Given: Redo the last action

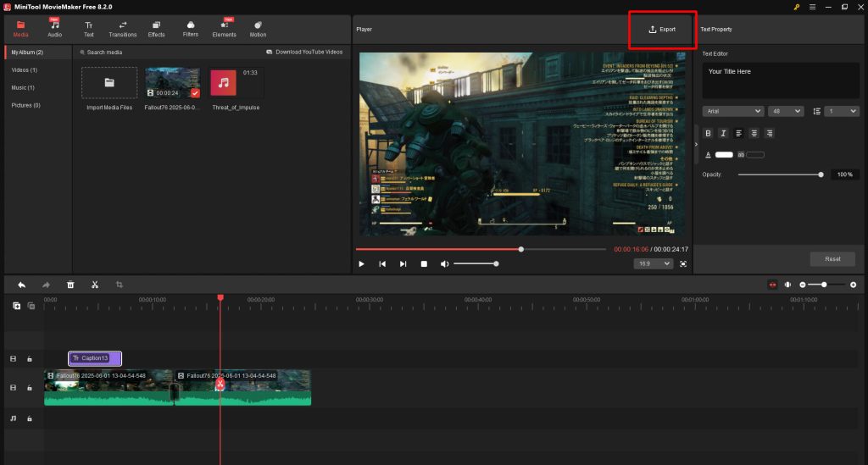Looking at the screenshot, I should click(x=46, y=285).
